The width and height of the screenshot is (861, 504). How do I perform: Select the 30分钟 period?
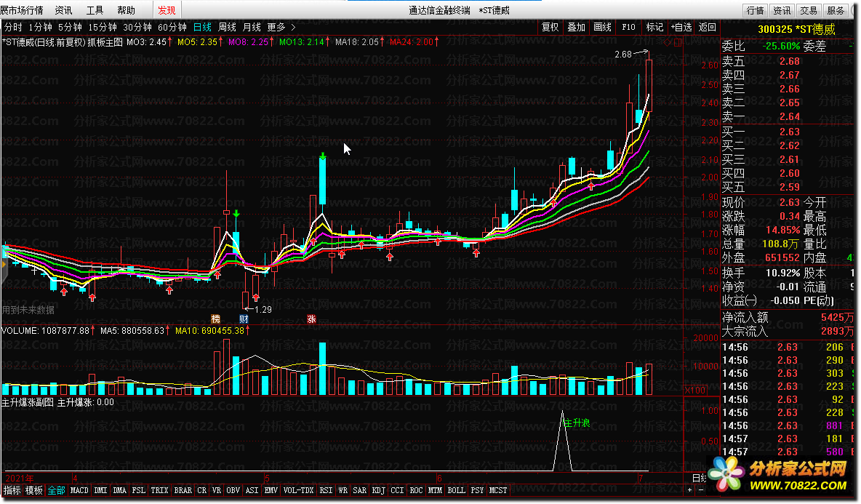coord(137,27)
